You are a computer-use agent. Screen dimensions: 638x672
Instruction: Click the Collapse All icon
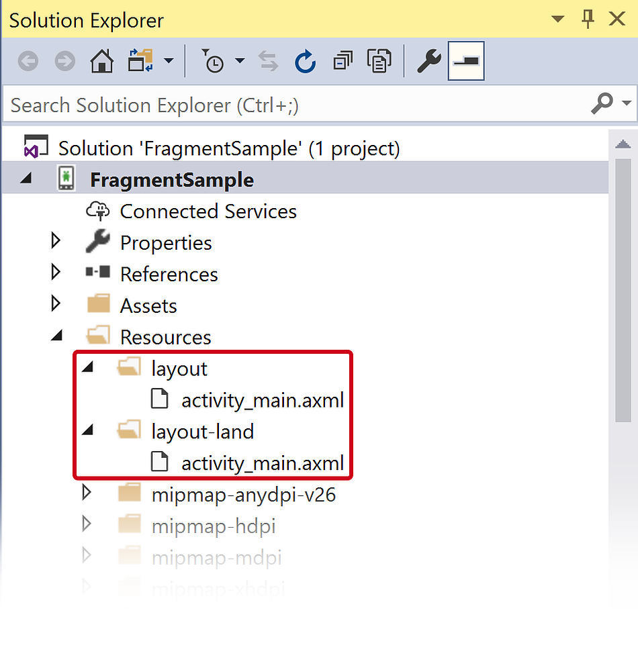click(x=343, y=62)
